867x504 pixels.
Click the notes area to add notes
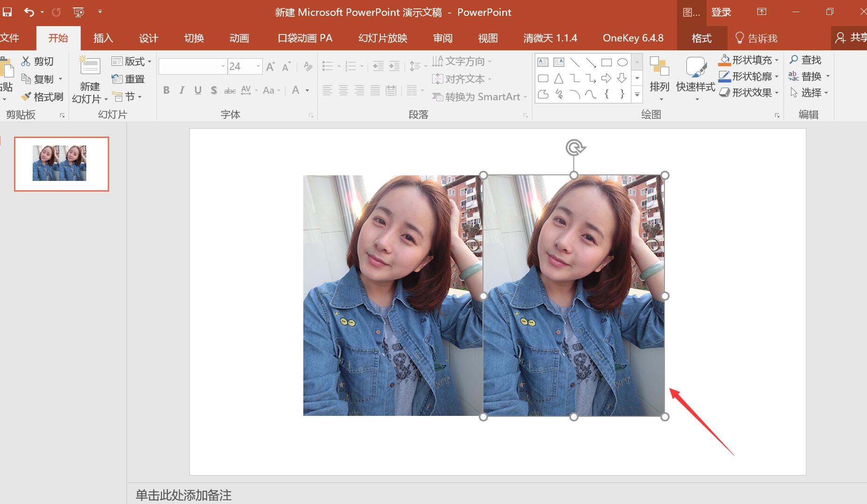point(496,495)
